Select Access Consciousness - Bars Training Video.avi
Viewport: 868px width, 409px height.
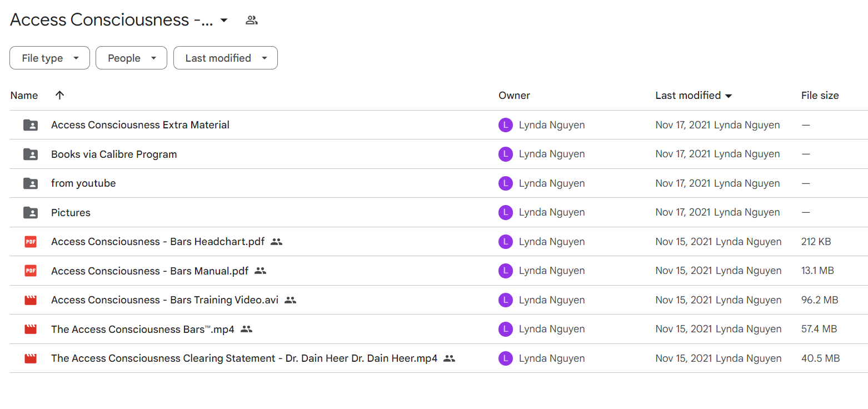(164, 300)
